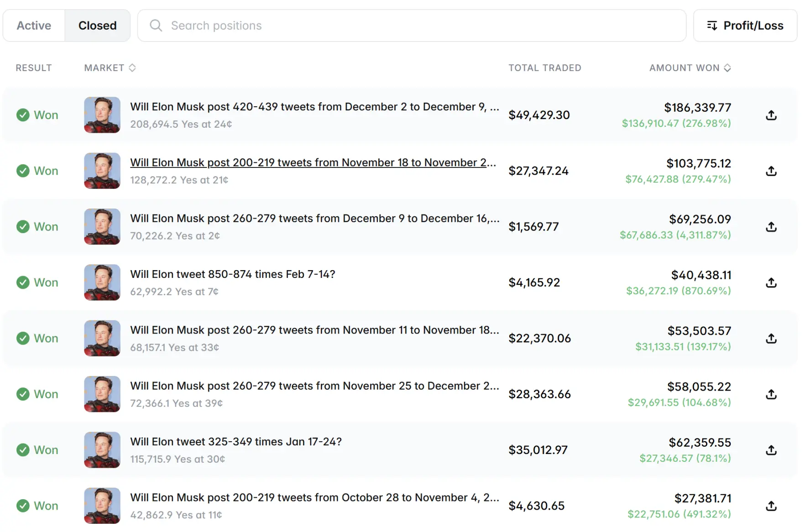Click share icon for $103,775.12 winnings row
The image size is (805, 532).
pyautogui.click(x=771, y=171)
